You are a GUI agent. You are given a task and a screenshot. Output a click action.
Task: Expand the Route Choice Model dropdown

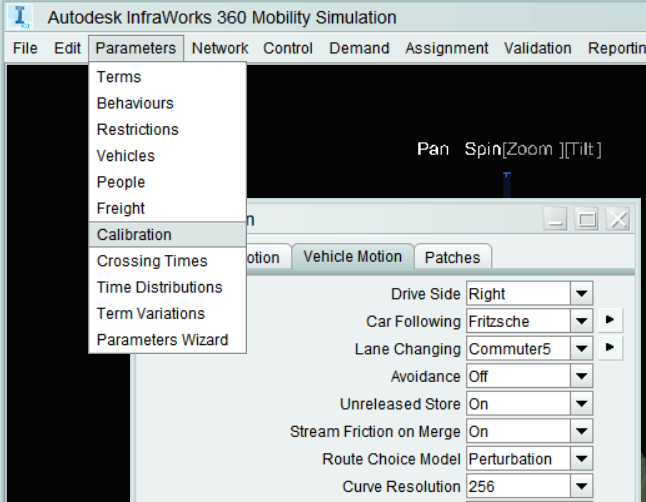(581, 459)
